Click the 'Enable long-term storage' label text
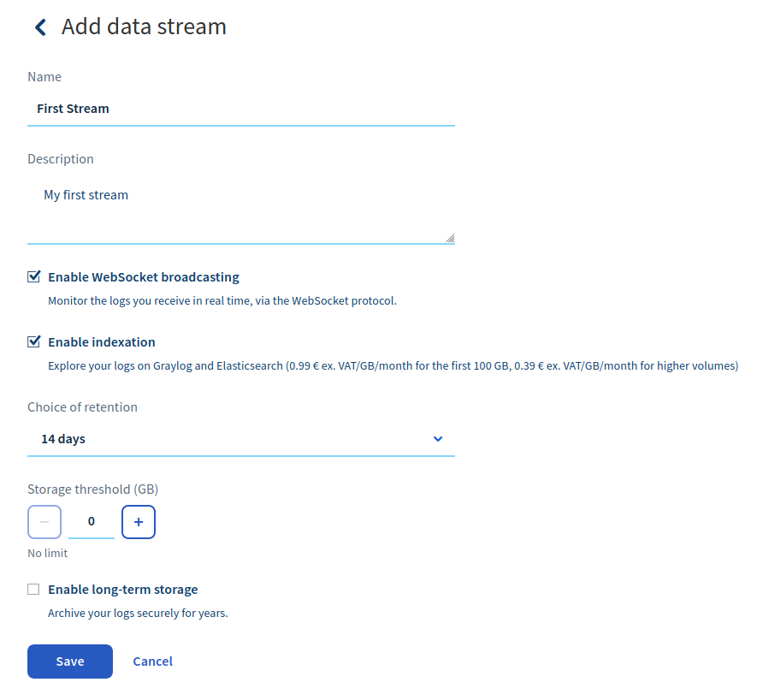The image size is (757, 700). pos(123,590)
